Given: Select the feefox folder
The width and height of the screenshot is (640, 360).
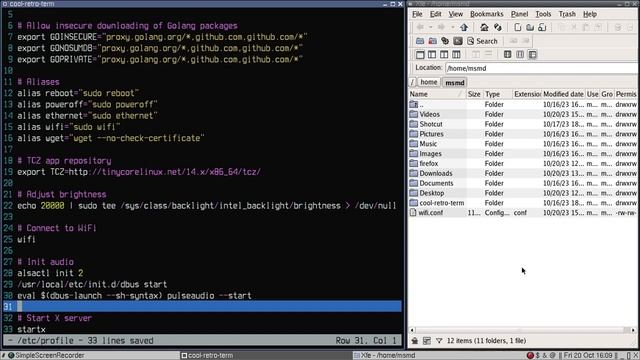Looking at the screenshot, I should pyautogui.click(x=522, y=163).
